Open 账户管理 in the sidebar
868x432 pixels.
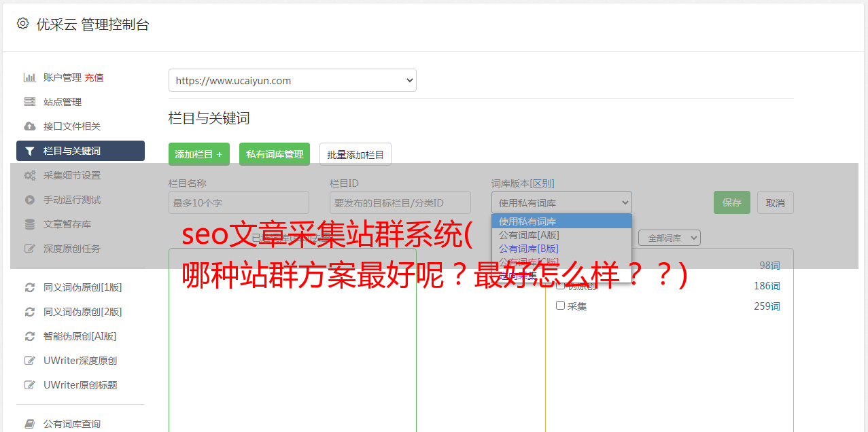pyautogui.click(x=63, y=77)
